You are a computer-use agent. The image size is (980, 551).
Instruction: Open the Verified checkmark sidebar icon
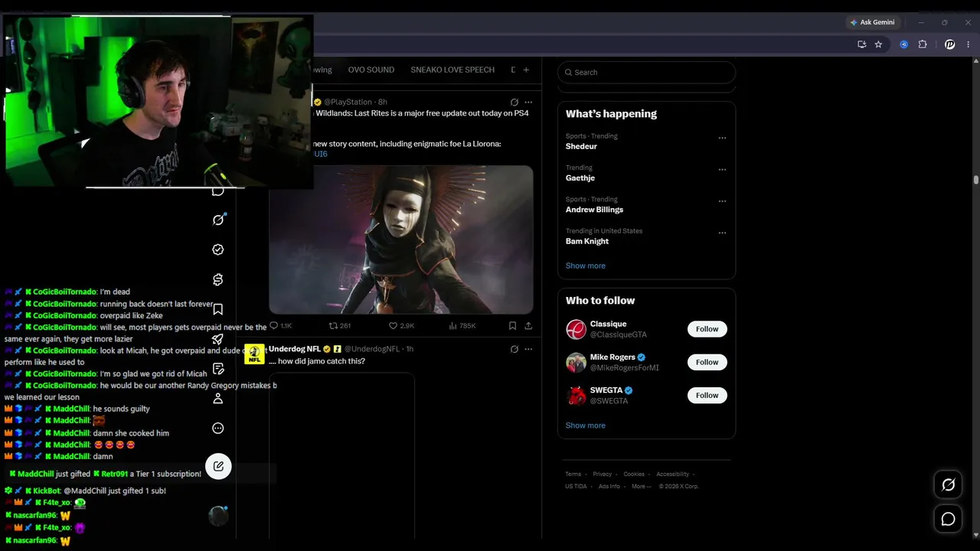[218, 249]
